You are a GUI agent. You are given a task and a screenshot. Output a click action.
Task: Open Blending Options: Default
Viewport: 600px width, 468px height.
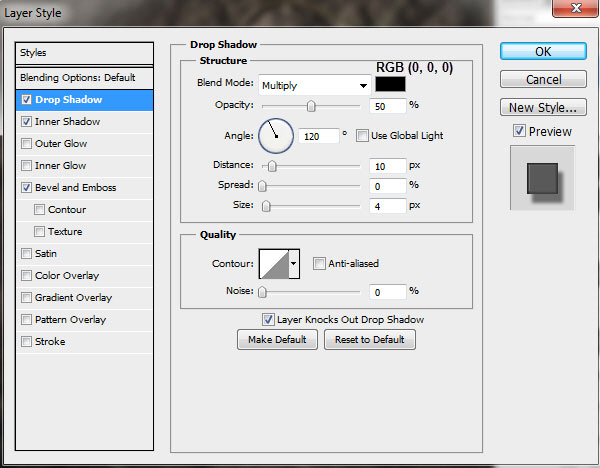[84, 78]
